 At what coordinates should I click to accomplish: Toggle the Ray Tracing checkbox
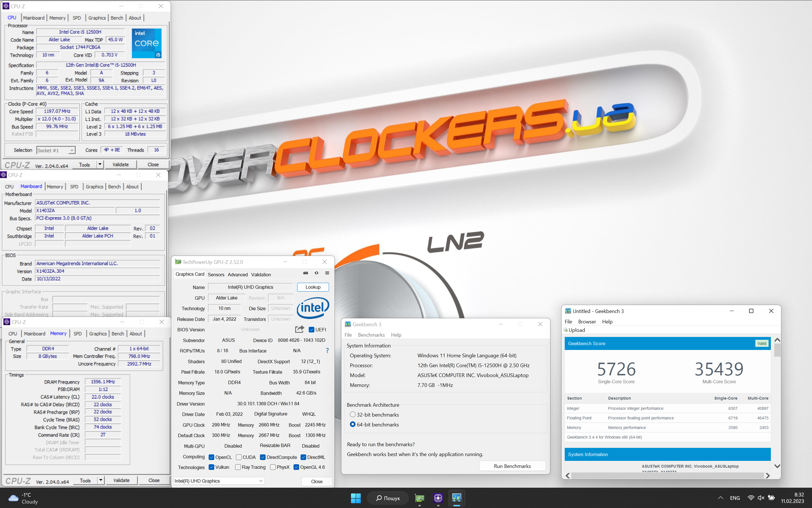238,467
